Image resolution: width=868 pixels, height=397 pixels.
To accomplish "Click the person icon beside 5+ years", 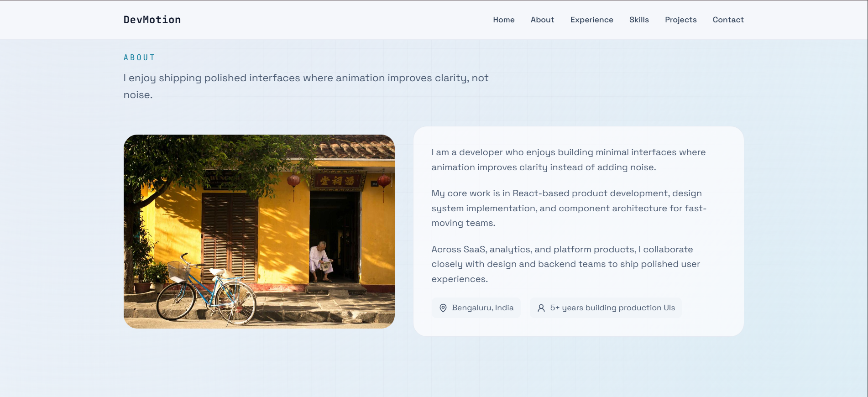I will [541, 308].
